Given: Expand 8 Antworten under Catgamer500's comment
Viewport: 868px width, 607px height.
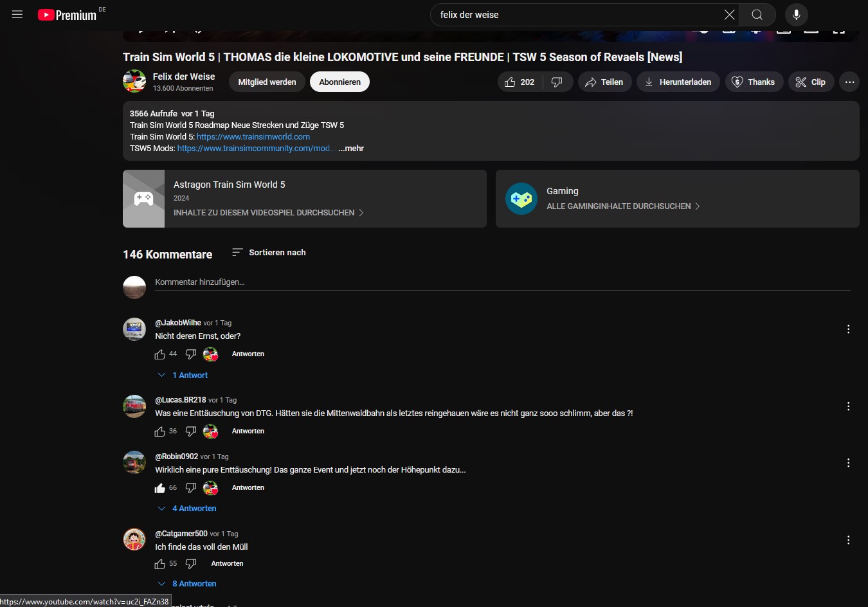Looking at the screenshot, I should (187, 584).
